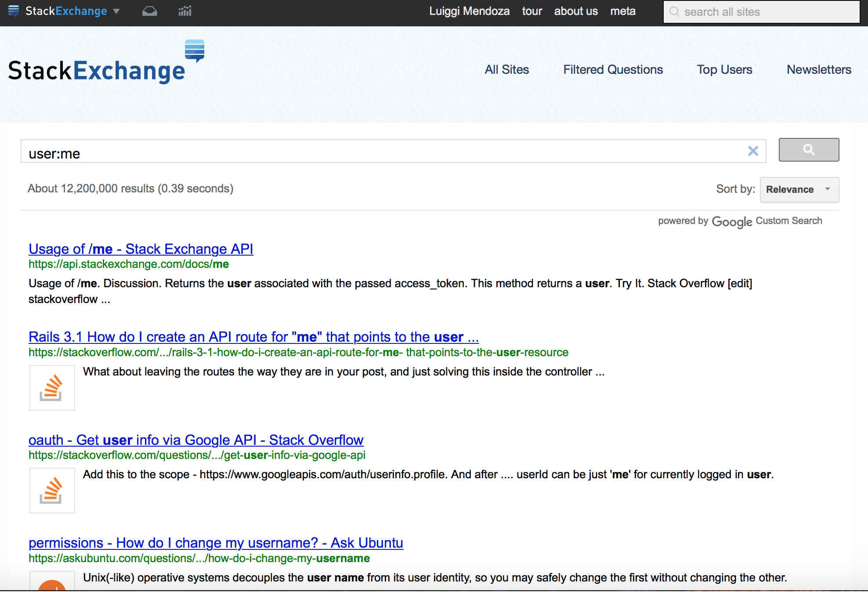
Task: Open the Relevance sort dropdown
Action: pos(799,190)
